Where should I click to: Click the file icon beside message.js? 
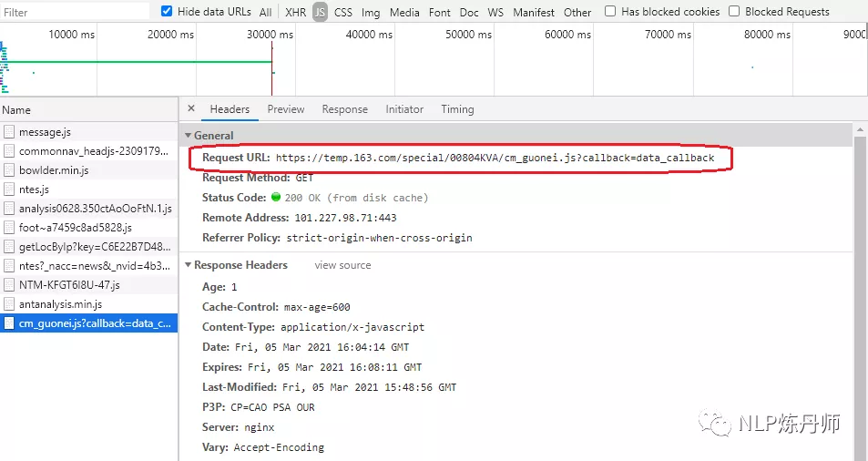[9, 132]
